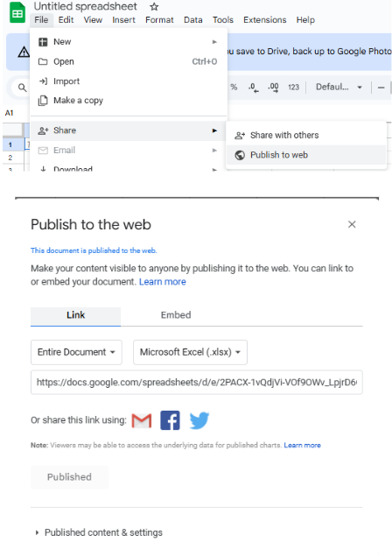Screen dimensions: 392x556
Task: Share link via Twitter icon
Action: point(199,420)
